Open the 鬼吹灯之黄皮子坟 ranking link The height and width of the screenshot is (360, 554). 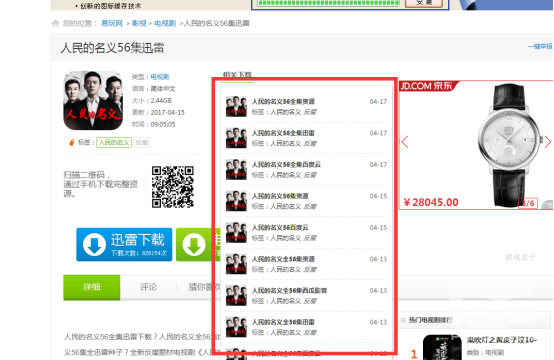tap(502, 340)
